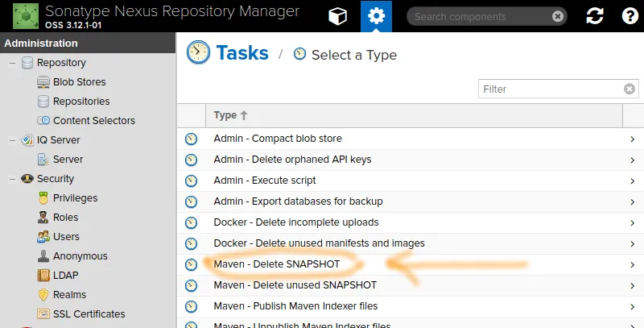This screenshot has width=644, height=328.
Task: Clear the Filter box with X icon
Action: coord(630,89)
